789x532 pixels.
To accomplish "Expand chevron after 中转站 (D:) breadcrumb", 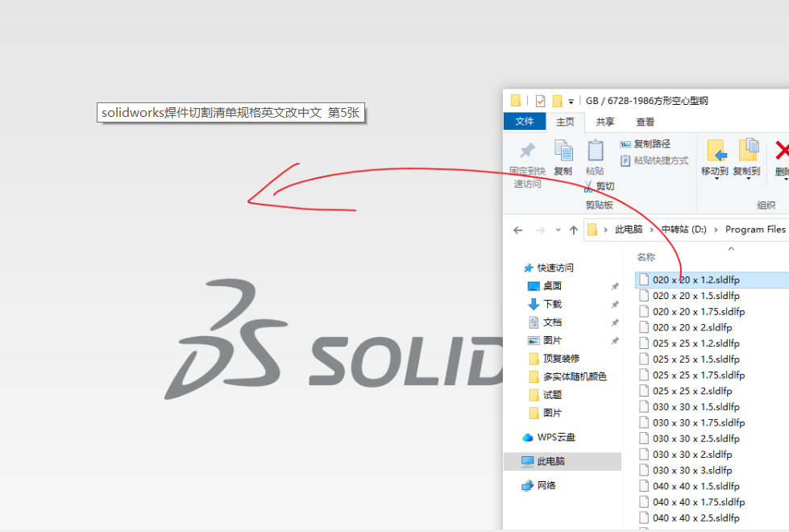I will pyautogui.click(x=716, y=230).
